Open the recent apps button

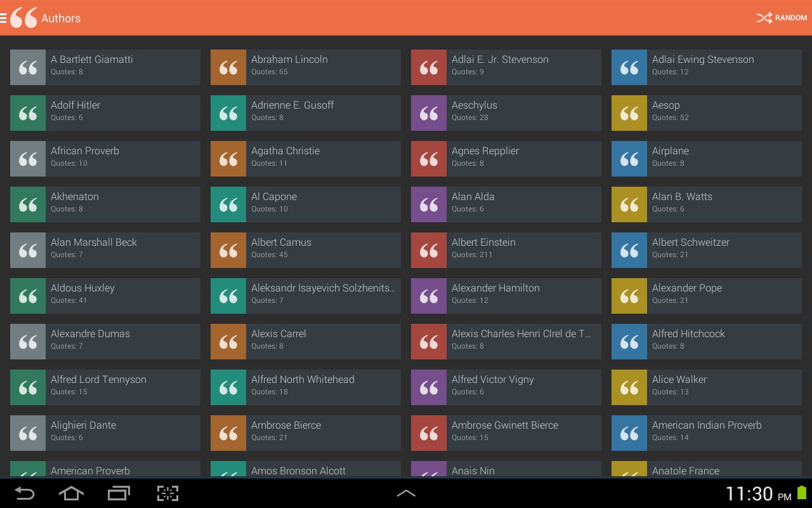[119, 493]
